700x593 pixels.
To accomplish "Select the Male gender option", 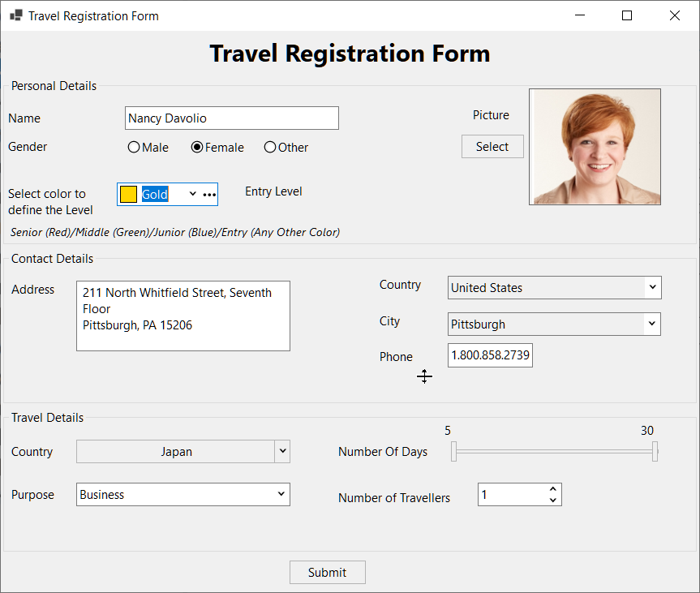I will coord(135,148).
